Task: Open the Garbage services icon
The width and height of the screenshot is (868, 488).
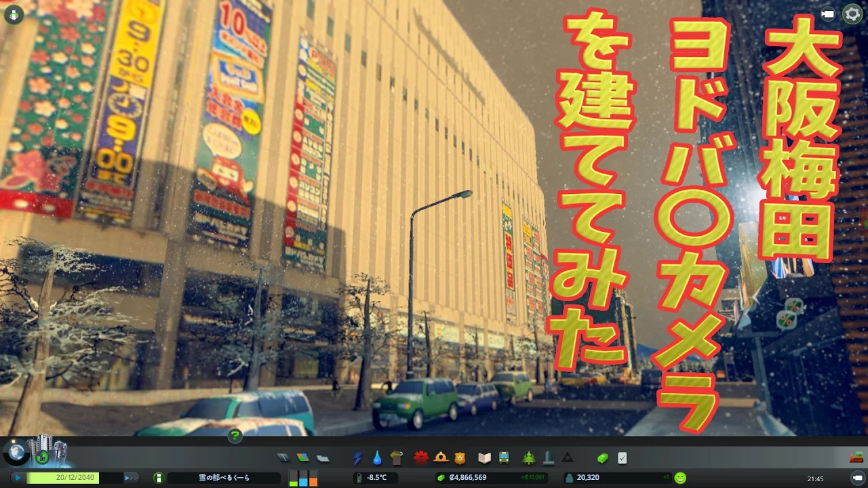Action: tap(397, 458)
